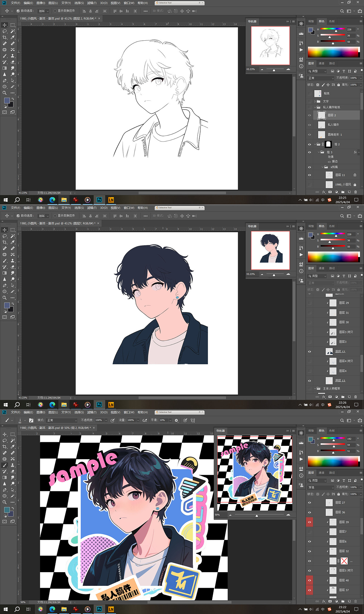
Task: Hide 圆角矩形 1 layer in line-art window
Action: click(309, 135)
